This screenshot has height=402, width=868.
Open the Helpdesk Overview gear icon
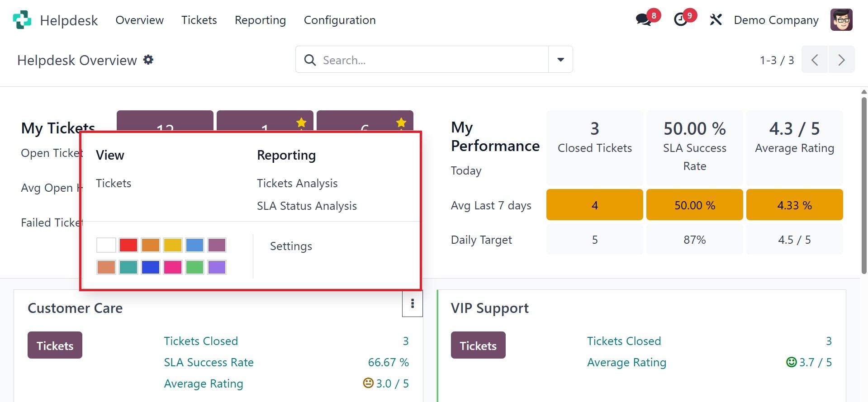click(148, 60)
